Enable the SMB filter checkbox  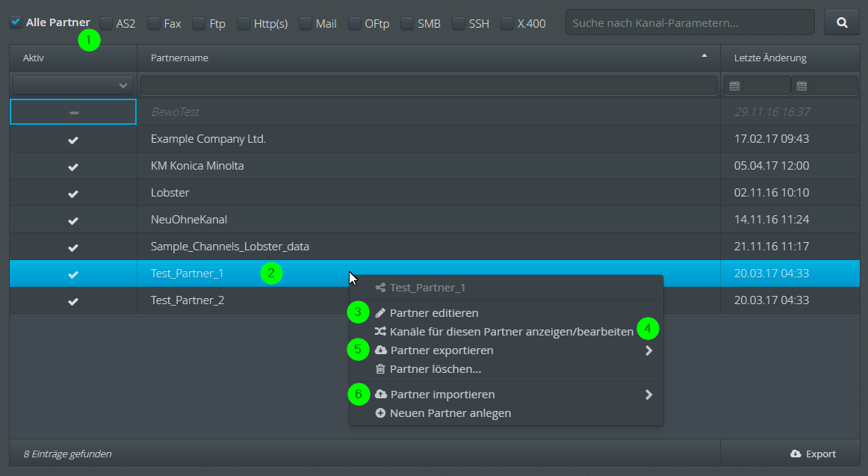[407, 23]
